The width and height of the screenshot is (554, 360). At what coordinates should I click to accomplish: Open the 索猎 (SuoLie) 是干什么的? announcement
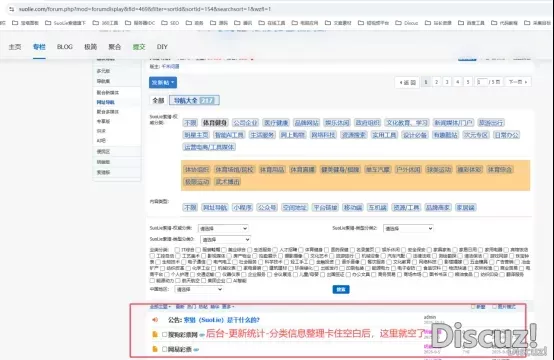click(x=222, y=320)
